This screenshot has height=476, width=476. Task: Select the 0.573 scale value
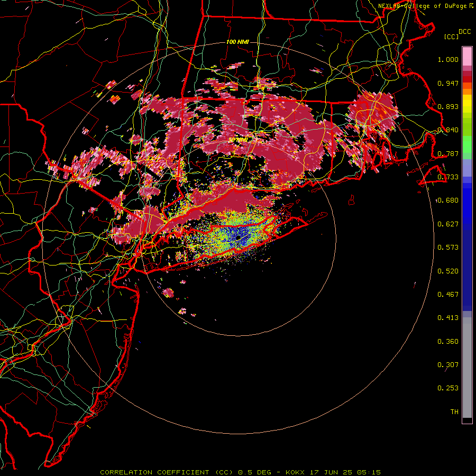[448, 248]
